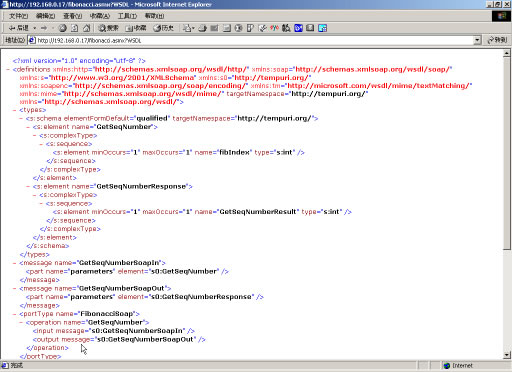Open the 帮助 (Help) menu

coord(154,16)
